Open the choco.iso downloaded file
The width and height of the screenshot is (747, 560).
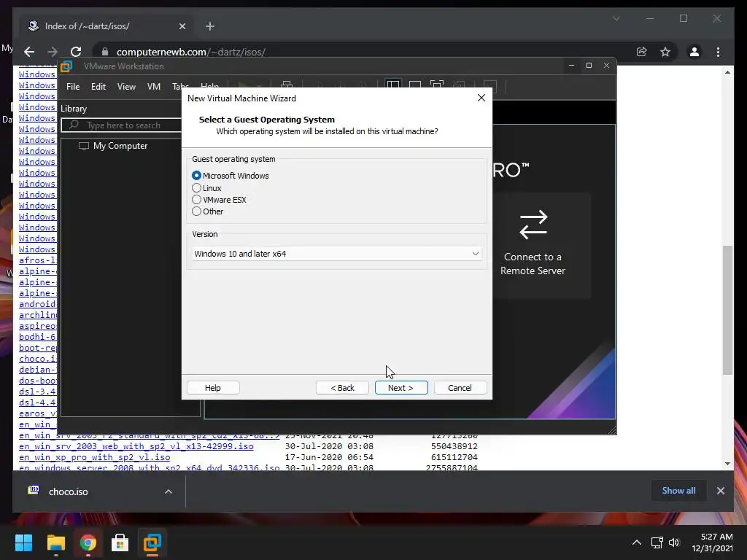68,491
